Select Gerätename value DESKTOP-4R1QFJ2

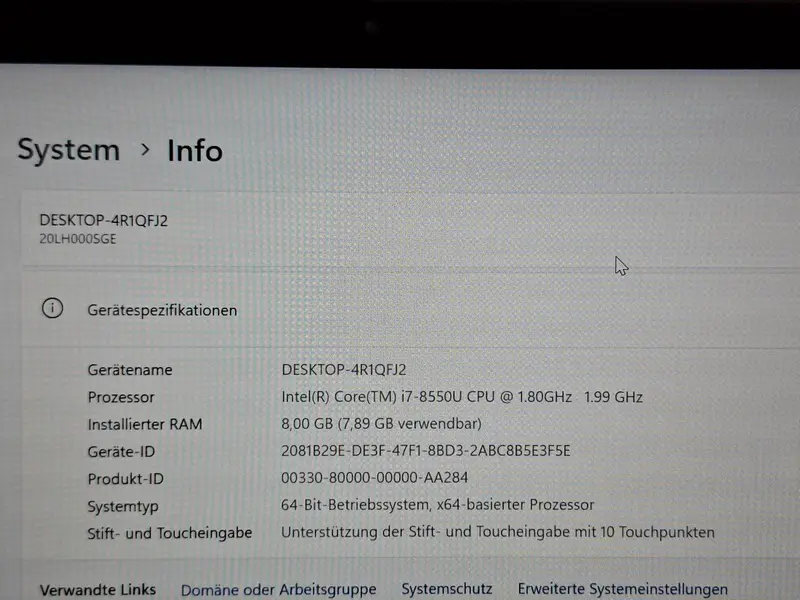[344, 370]
